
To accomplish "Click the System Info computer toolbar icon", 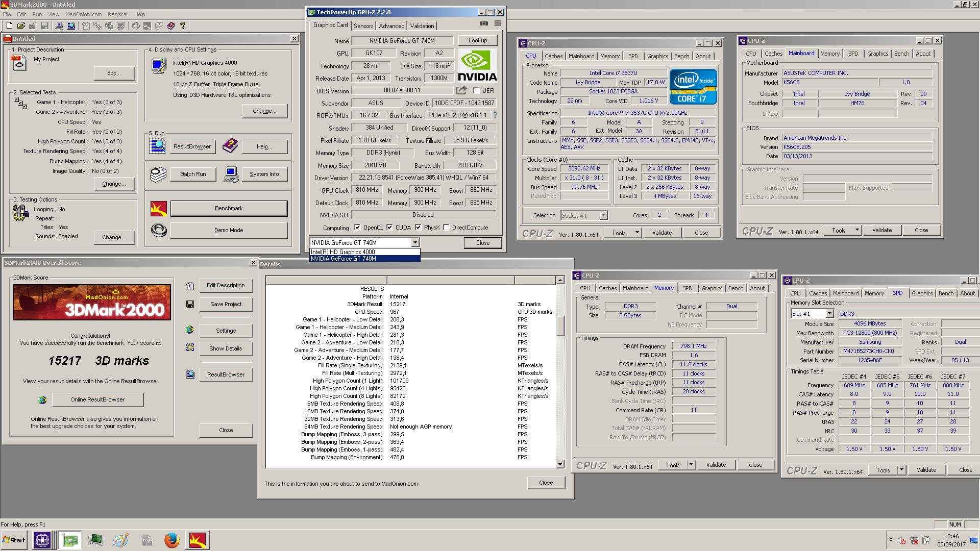I will (59, 26).
